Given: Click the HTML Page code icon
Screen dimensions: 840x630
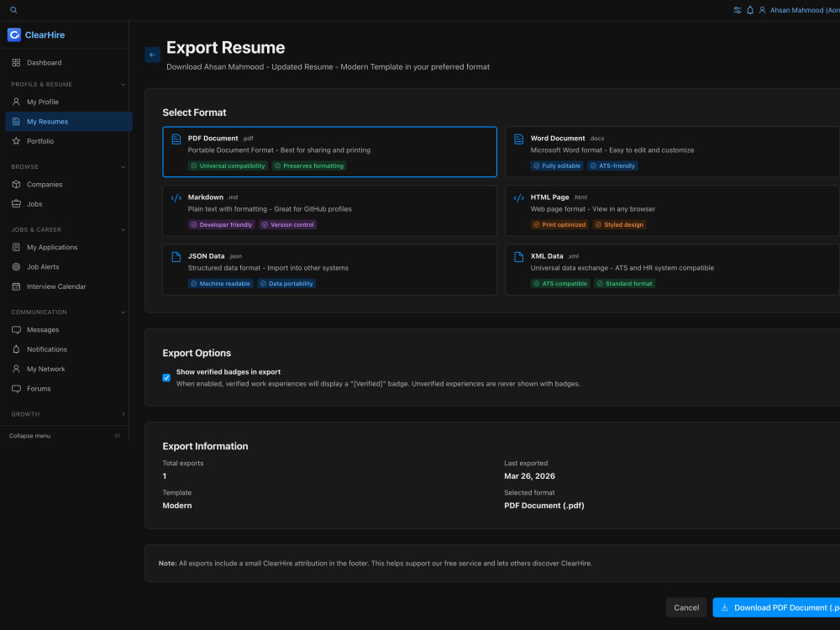Looking at the screenshot, I should [518, 198].
